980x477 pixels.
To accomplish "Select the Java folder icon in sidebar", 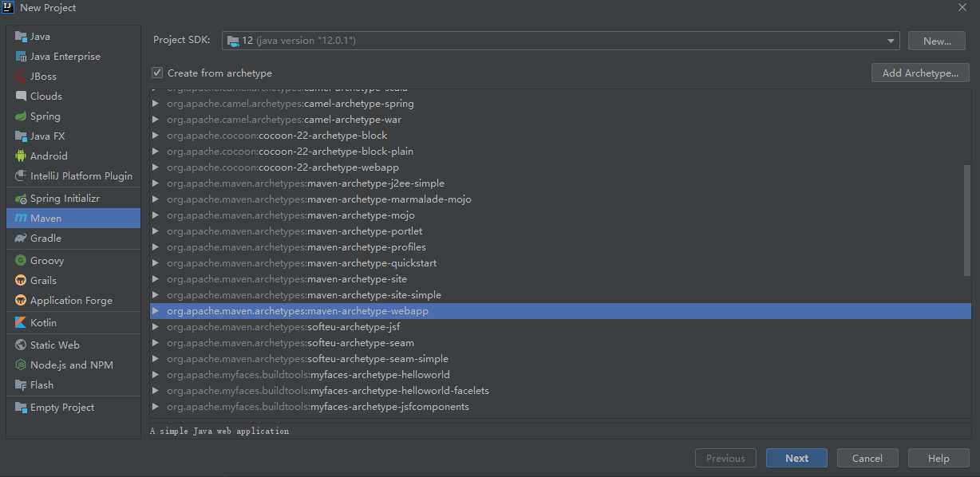I will click(x=21, y=37).
